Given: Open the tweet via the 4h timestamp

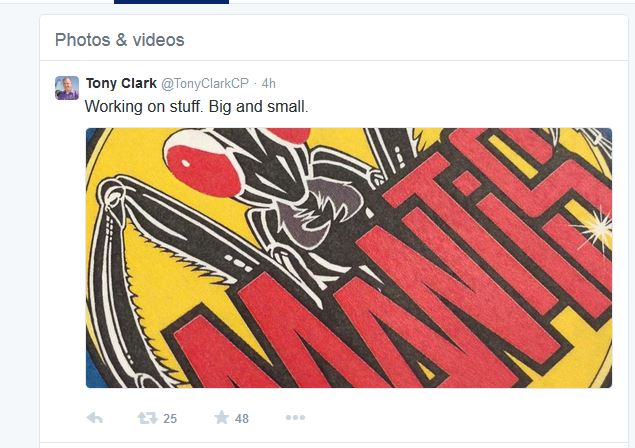Looking at the screenshot, I should [269, 82].
